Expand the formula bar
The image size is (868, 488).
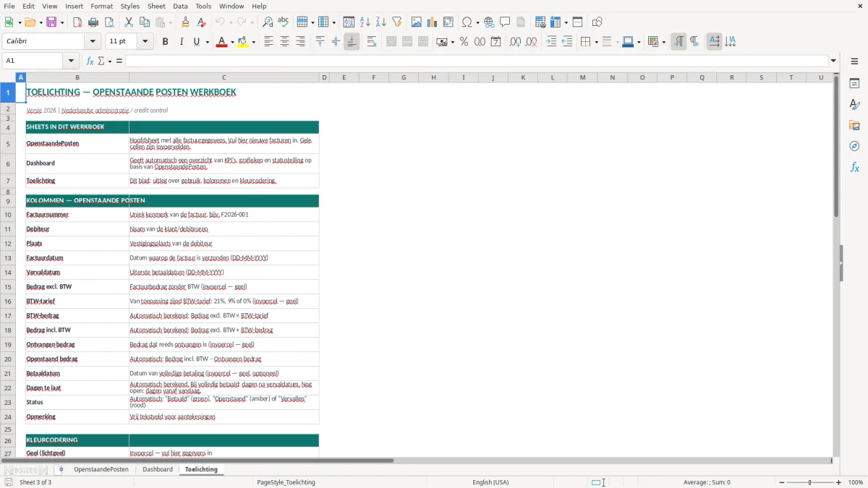[833, 61]
